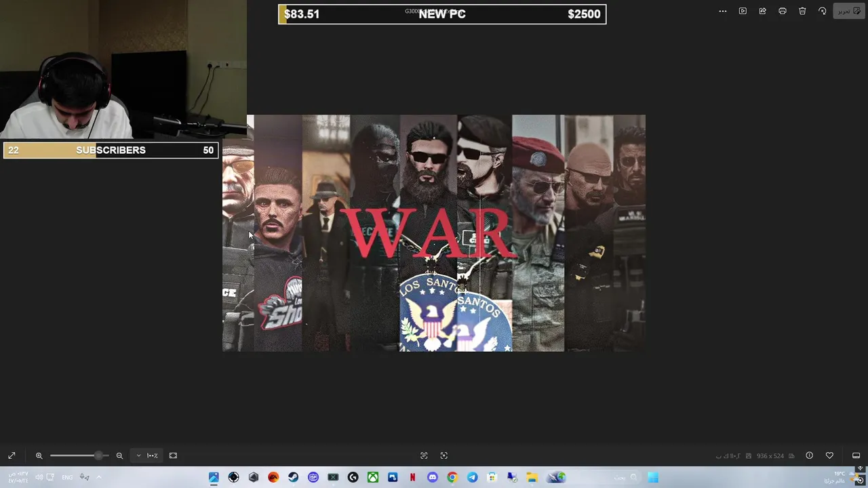Open Discord from the taskbar
Image resolution: width=868 pixels, height=488 pixels.
[x=433, y=477]
